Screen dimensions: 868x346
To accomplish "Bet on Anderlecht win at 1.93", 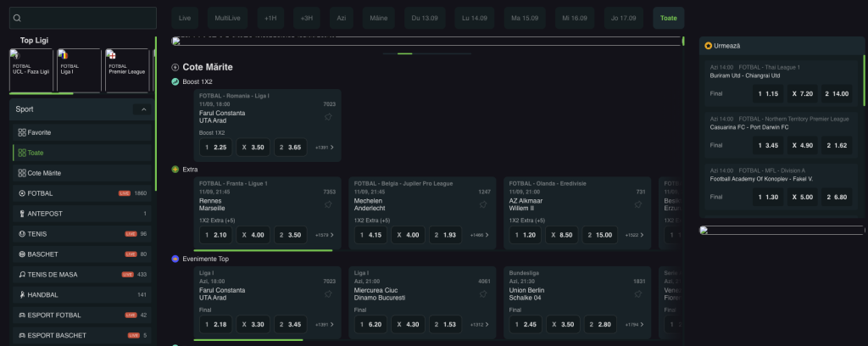I will click(x=445, y=235).
